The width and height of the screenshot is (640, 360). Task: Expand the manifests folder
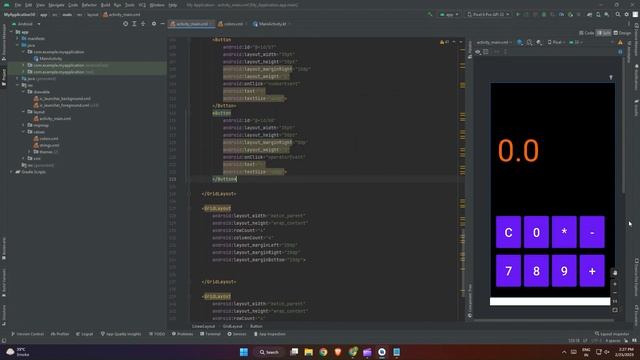[x=18, y=38]
